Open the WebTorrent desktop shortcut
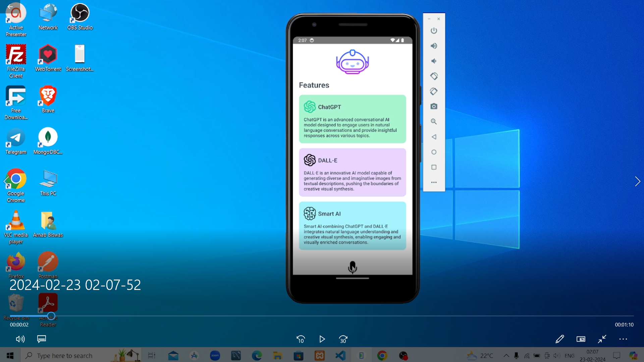The image size is (644, 362). point(48,58)
